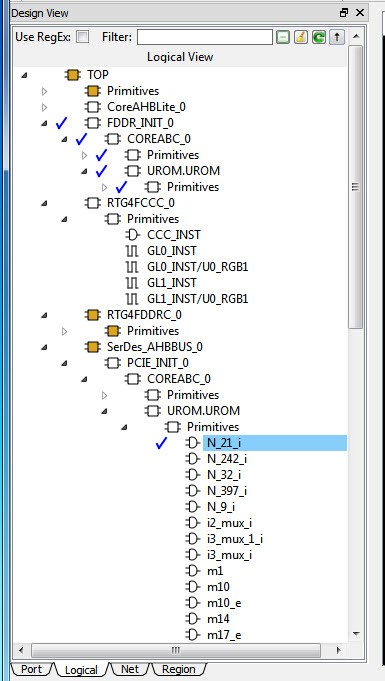Click inside the Filter text field
Viewport: 385px width, 681px height.
coord(205,37)
